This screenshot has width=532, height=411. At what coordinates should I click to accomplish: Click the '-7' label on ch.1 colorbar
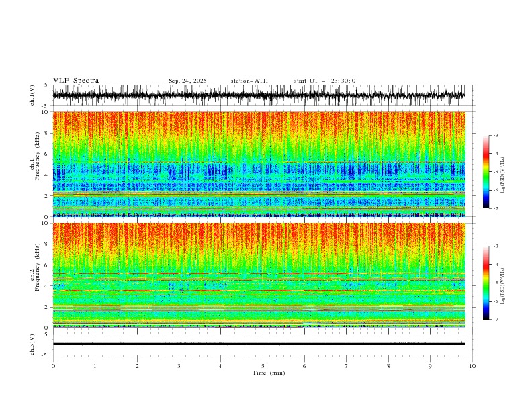point(496,208)
